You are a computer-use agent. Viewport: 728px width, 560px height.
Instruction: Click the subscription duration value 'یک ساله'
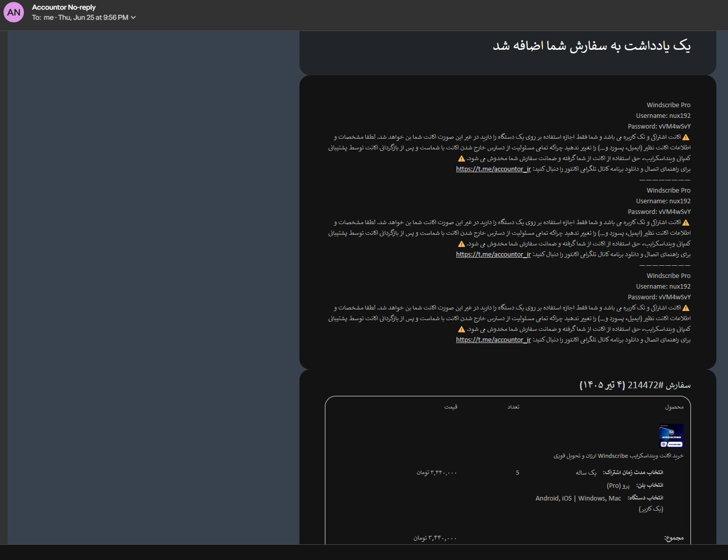[x=586, y=473]
